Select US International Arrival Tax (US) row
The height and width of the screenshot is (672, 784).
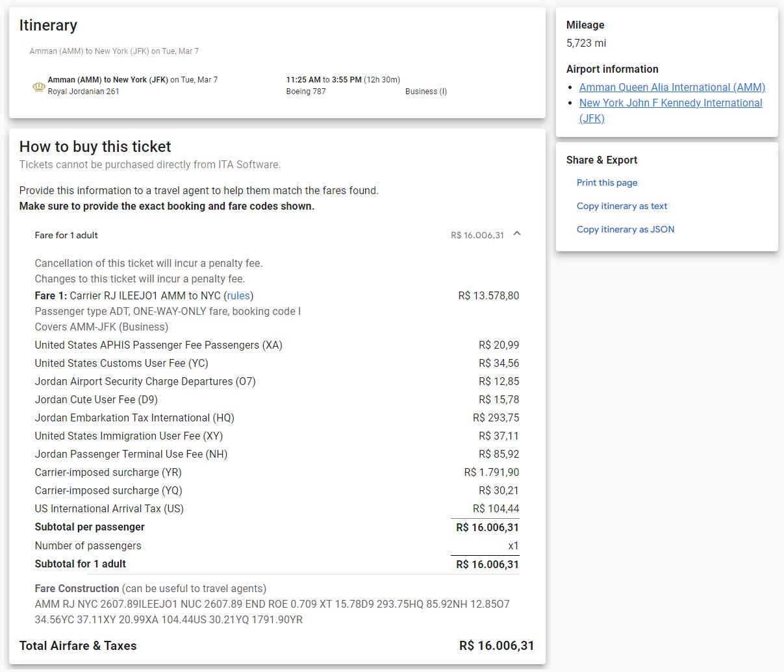[x=277, y=508]
